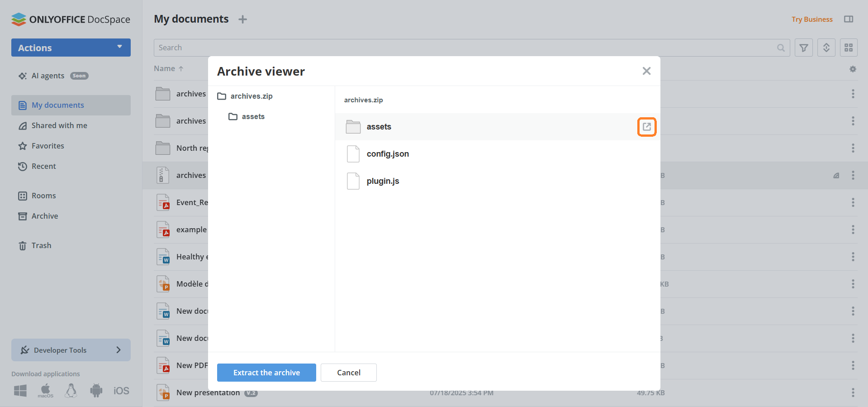Image resolution: width=868 pixels, height=407 pixels.
Task: Open context menu for second archives folder
Action: [x=853, y=121]
